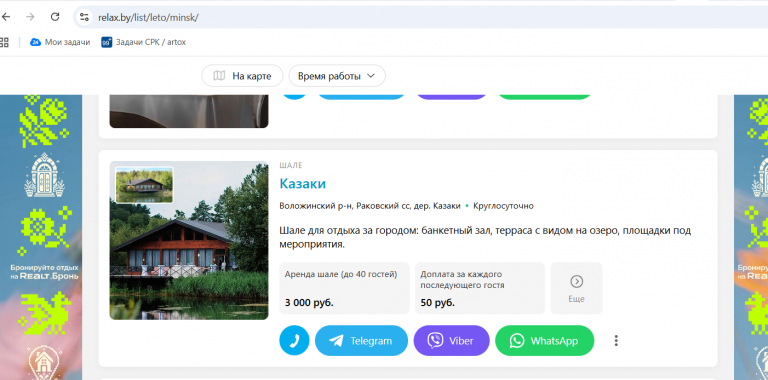
Task: Open the "Мои задачи" bookmark
Action: [x=60, y=42]
